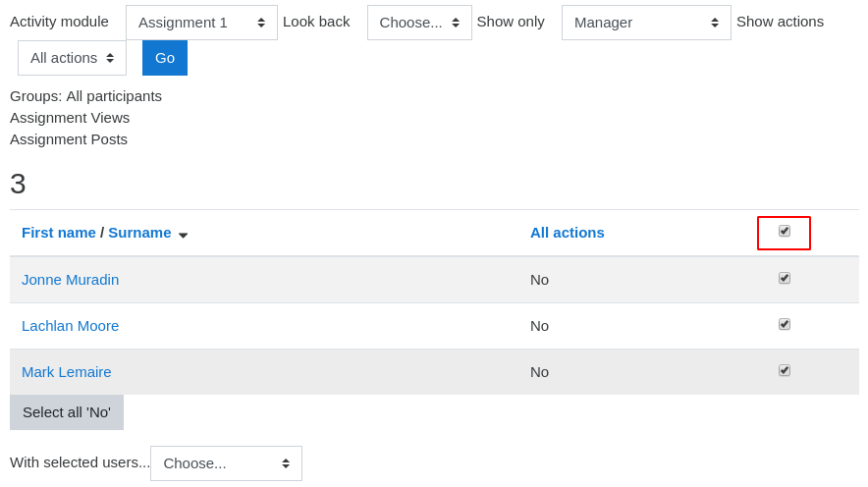Sort by the All actions column header

tap(567, 233)
